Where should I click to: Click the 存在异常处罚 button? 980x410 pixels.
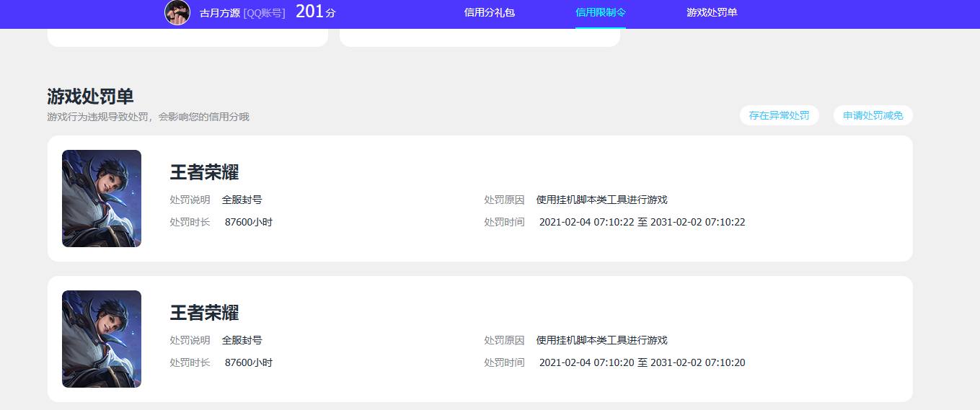click(x=780, y=115)
